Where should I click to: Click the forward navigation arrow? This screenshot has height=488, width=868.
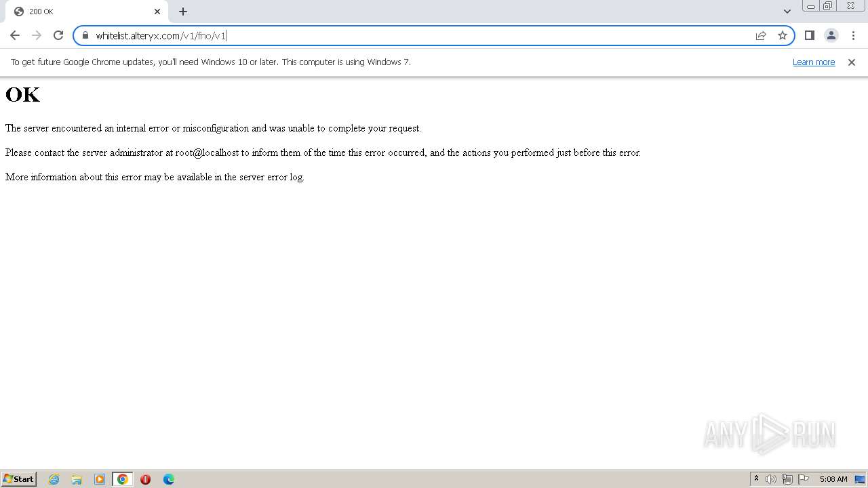click(x=37, y=35)
